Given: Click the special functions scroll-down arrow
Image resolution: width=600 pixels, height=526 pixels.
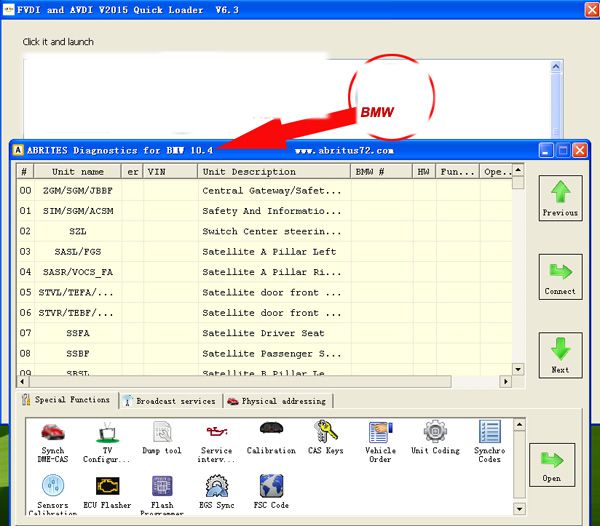Looking at the screenshot, I should coord(519,509).
